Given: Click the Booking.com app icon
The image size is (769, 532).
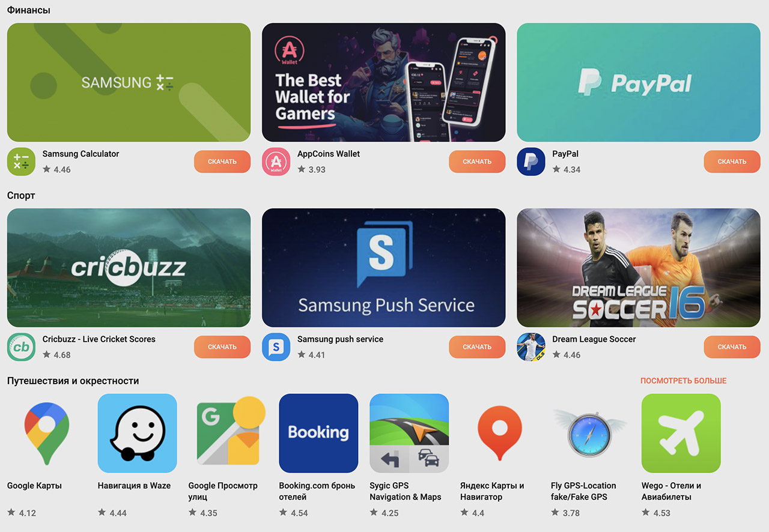Looking at the screenshot, I should [x=318, y=434].
